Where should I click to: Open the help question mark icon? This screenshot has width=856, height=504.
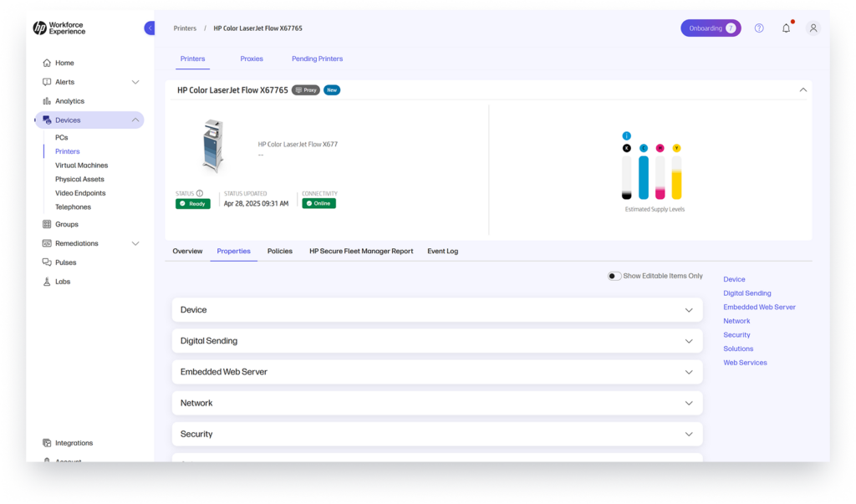click(759, 28)
